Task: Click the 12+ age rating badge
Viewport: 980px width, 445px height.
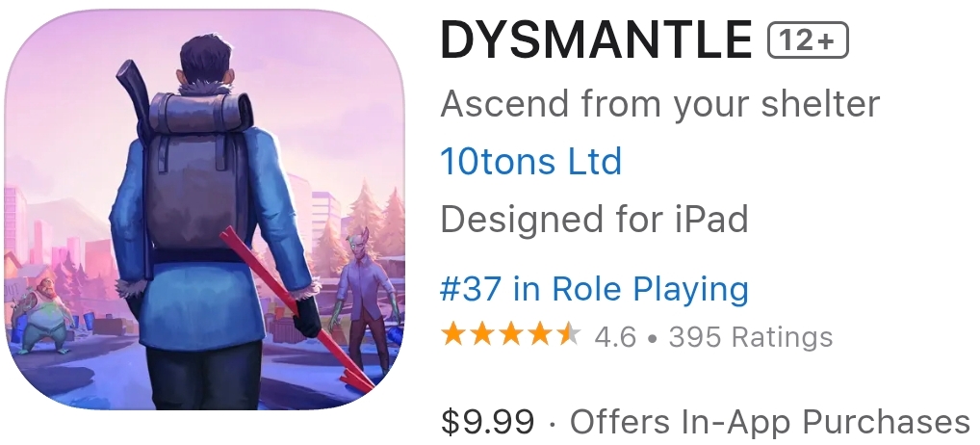Action: pyautogui.click(x=808, y=40)
